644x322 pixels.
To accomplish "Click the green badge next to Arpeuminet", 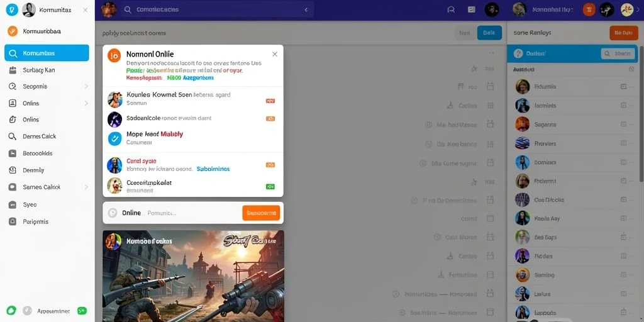I will 82,311.
